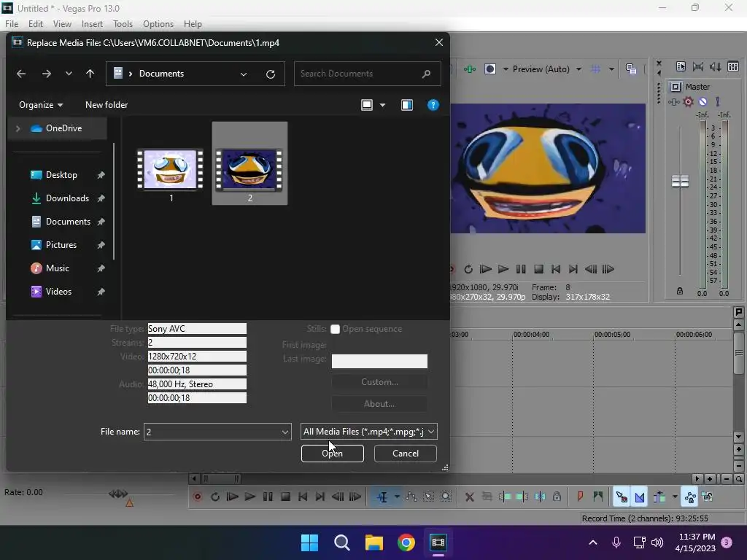This screenshot has height=560, width=747.
Task: Click Pause in the timeline transport bar
Action: tap(268, 497)
